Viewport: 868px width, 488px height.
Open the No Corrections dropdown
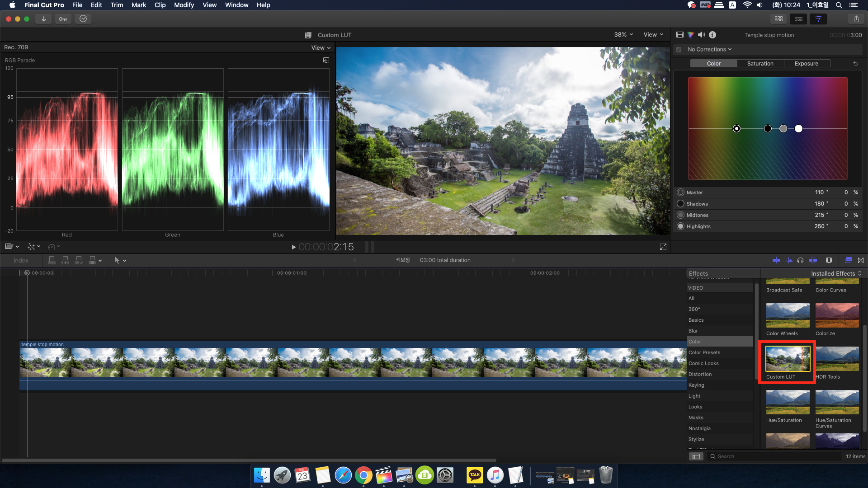709,50
